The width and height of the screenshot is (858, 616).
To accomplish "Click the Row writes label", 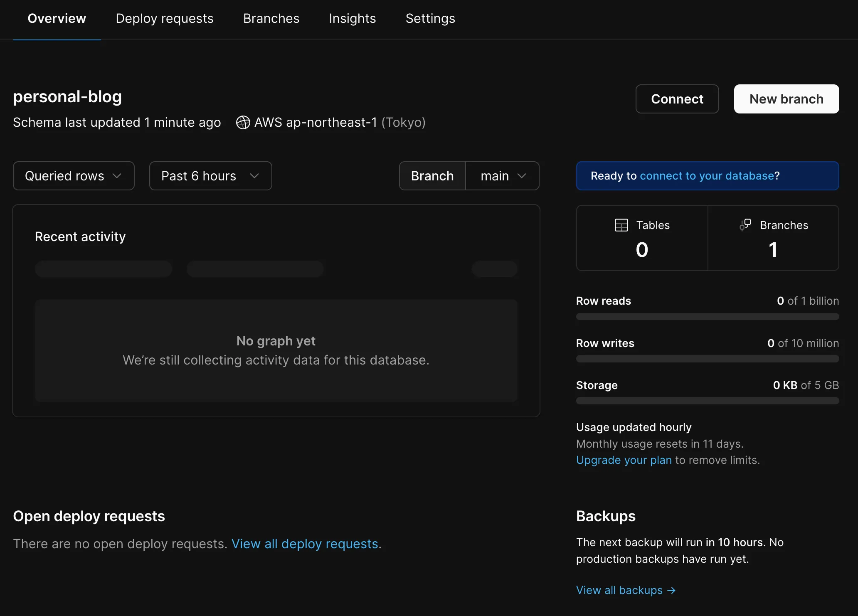I will (605, 343).
